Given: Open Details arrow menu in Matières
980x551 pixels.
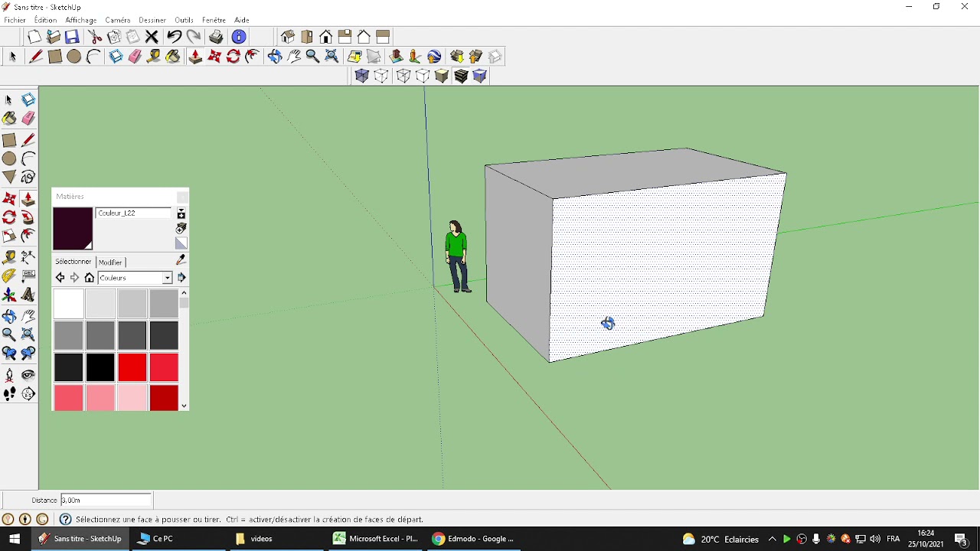Looking at the screenshot, I should (181, 278).
